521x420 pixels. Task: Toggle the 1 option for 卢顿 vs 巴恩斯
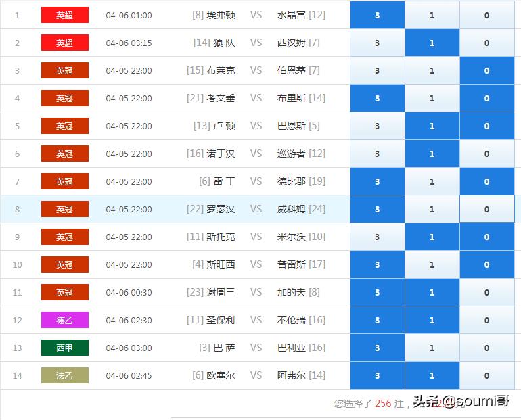click(432, 126)
